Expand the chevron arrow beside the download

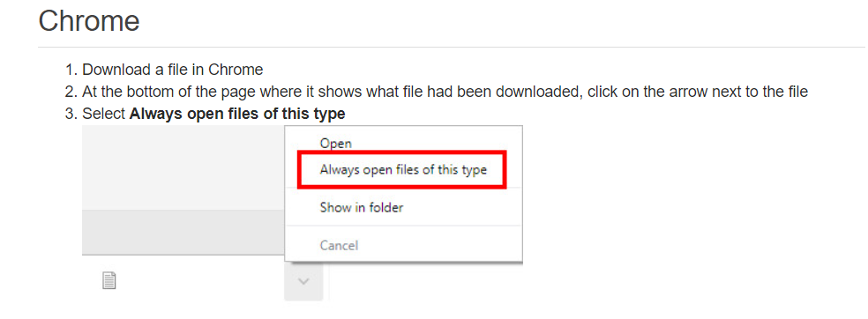(x=303, y=281)
